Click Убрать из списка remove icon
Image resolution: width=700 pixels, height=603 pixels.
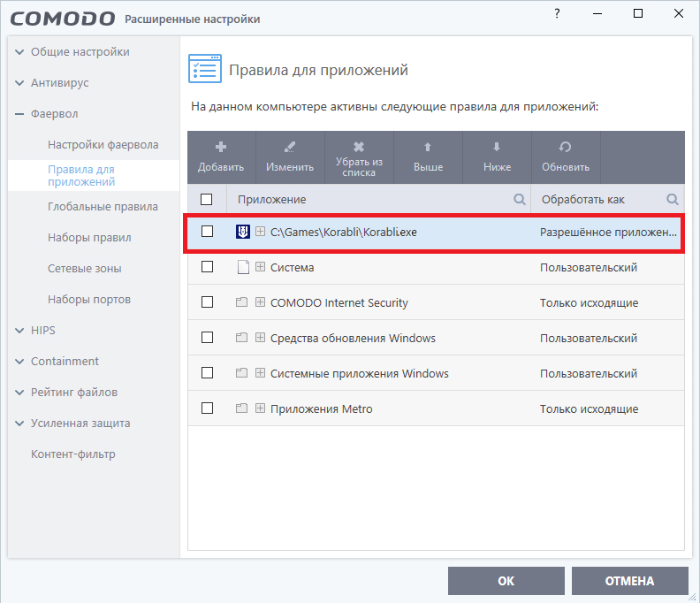click(x=359, y=147)
